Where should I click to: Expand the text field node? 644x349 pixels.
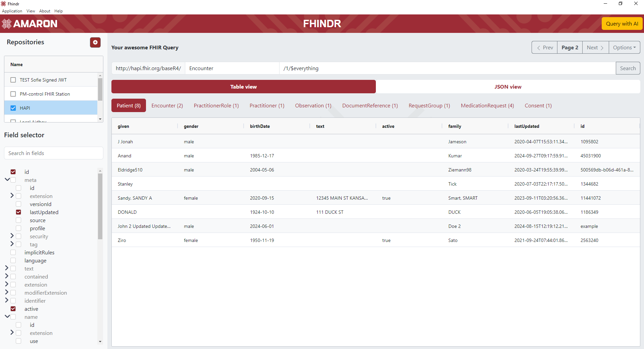coord(7,268)
